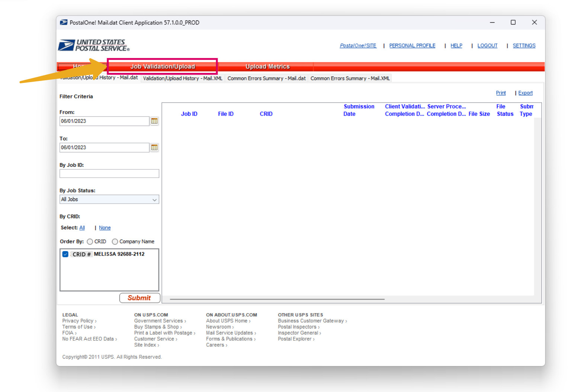Open Common Errors Summary - Mail.dat sub-tab
Image resolution: width=584 pixels, height=392 pixels.
coord(266,78)
